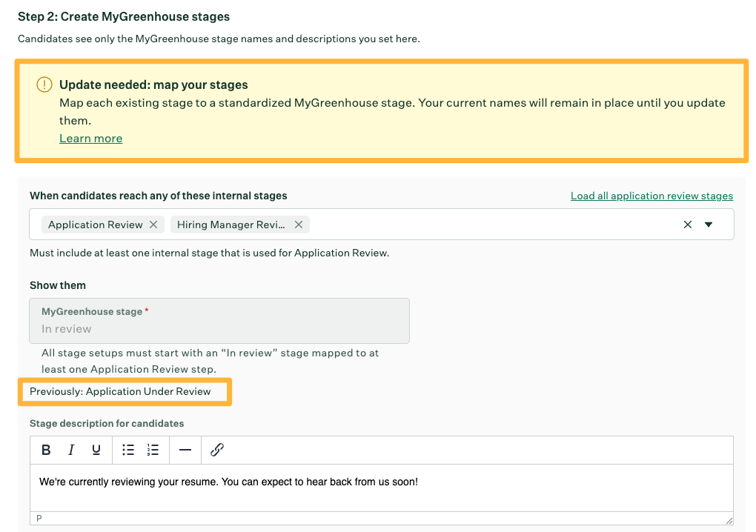The height and width of the screenshot is (532, 756).
Task: Load all application review stages
Action: click(x=651, y=196)
